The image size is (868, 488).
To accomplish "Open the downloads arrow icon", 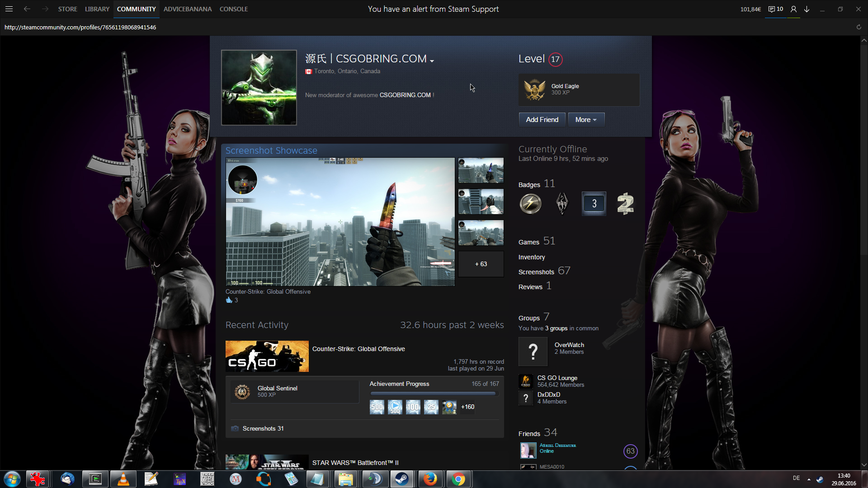I will click(807, 9).
